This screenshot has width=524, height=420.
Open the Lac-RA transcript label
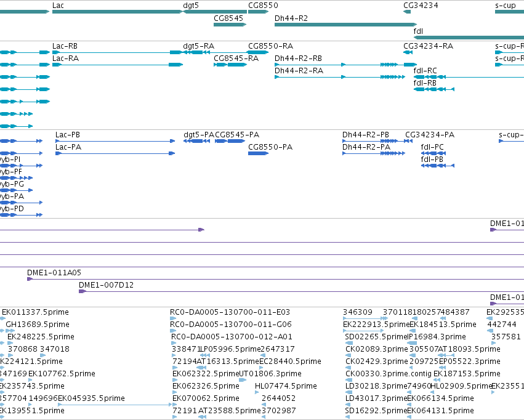(65, 59)
